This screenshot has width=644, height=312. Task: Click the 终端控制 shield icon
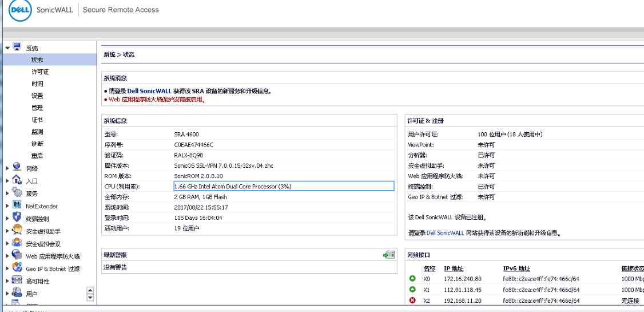tap(17, 218)
